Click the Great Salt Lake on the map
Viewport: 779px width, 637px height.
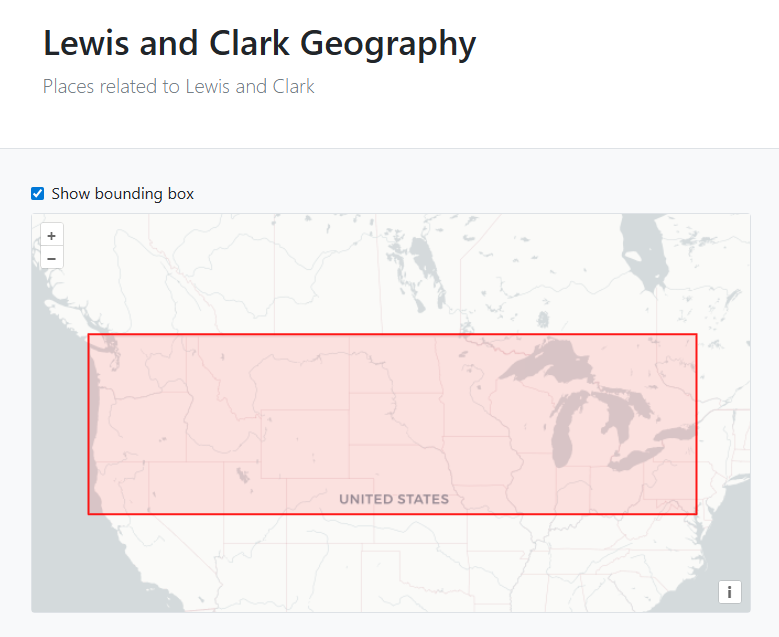(x=239, y=474)
